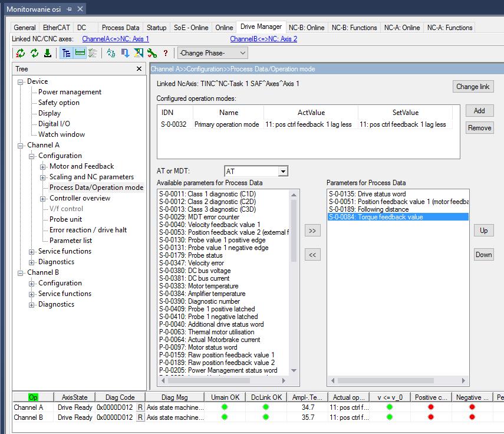This screenshot has height=434, width=504.
Task: Collapse the Channel A tree node
Action: click(20, 146)
